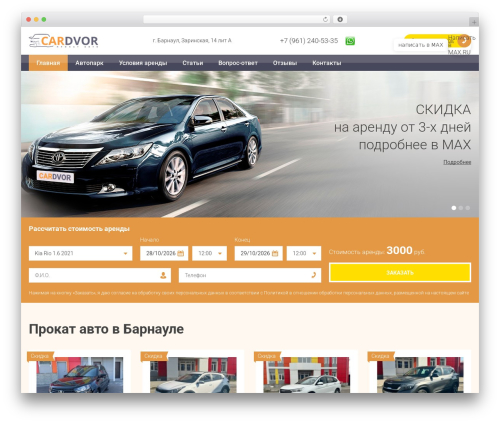Viewport: 500px width, 423px height.
Task: Click address text г. Барнаул, Заринская
Action: pos(192,41)
